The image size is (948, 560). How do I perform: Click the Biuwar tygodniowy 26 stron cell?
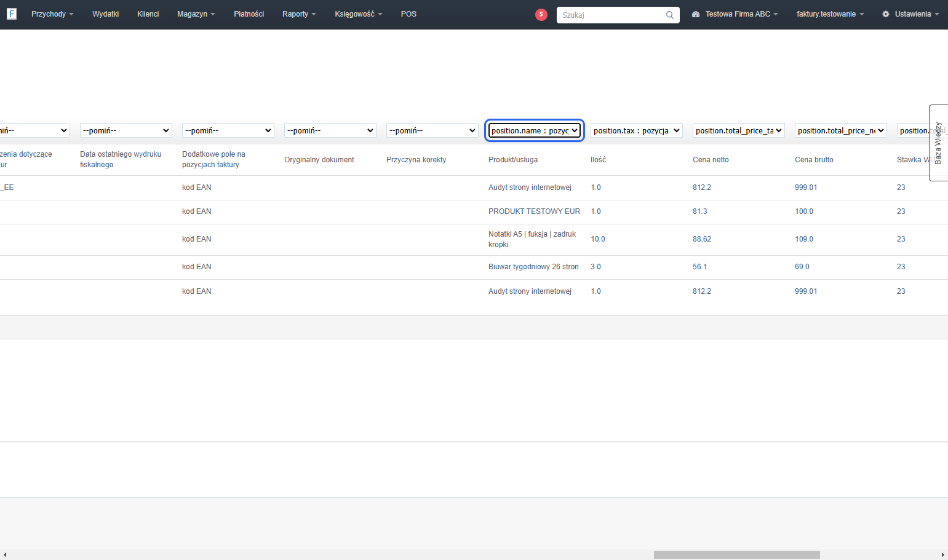(533, 267)
